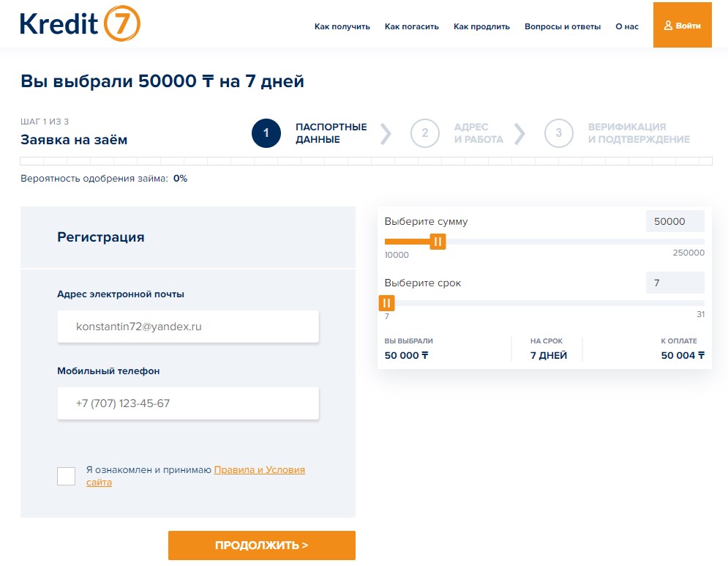
Task: Open the Как погасить menu item
Action: (x=411, y=26)
